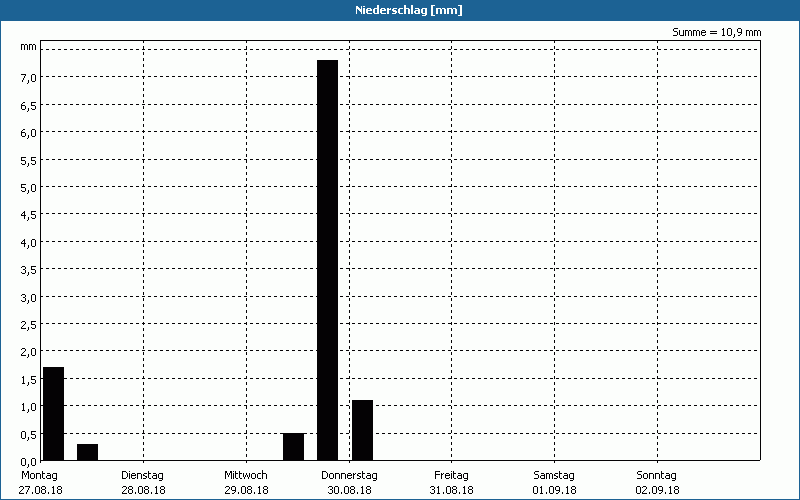This screenshot has height=500, width=800.
Task: Click the 5,0 y-axis value
Action: pyautogui.click(x=29, y=188)
